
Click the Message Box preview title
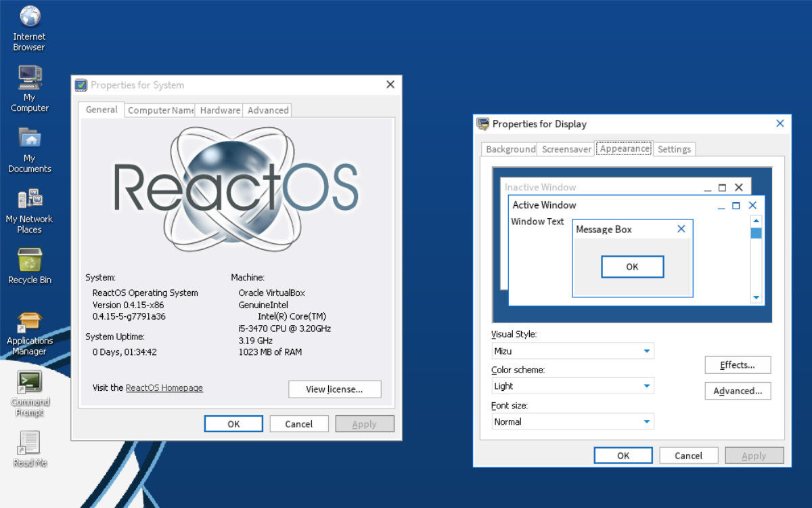pyautogui.click(x=604, y=230)
